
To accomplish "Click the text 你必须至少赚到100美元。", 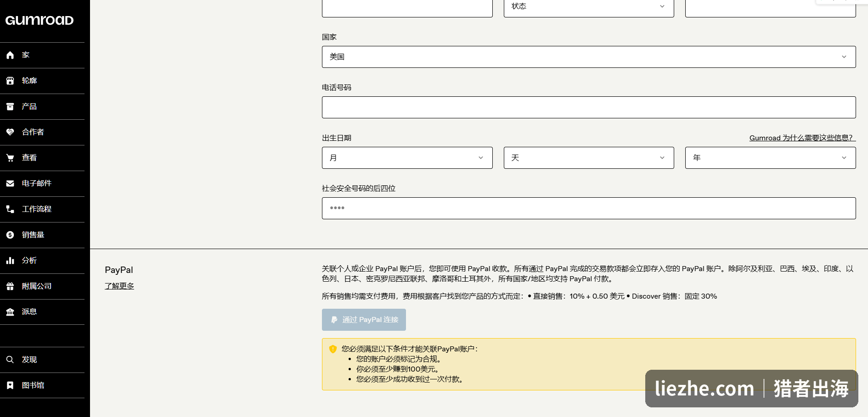I will coord(399,369).
